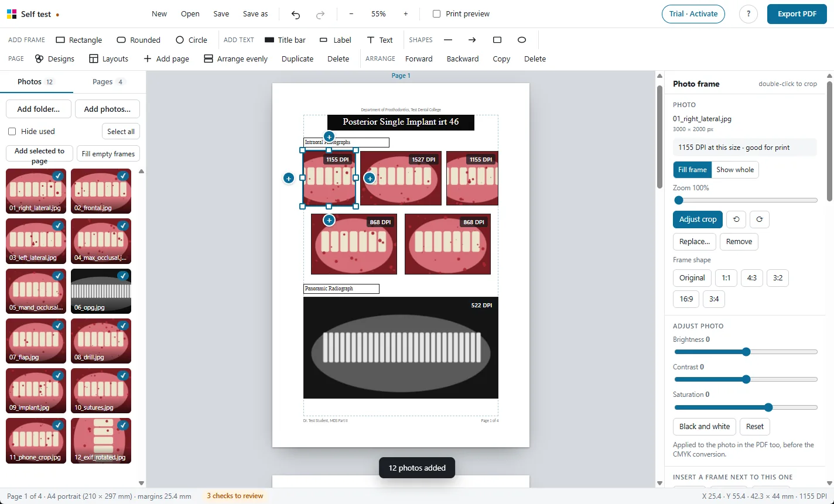Click Duplicate page
Image resolution: width=834 pixels, height=504 pixels.
(x=298, y=59)
